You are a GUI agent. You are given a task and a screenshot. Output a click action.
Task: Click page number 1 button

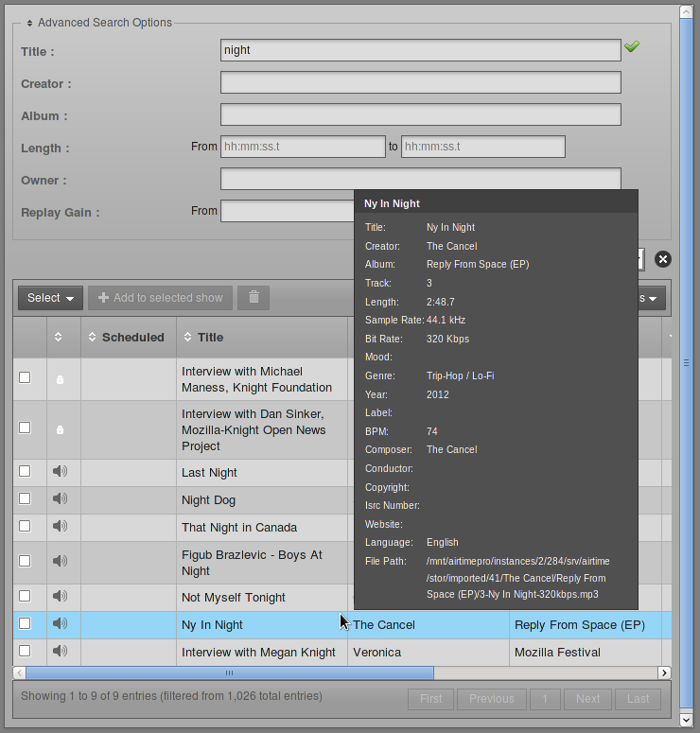click(x=545, y=699)
